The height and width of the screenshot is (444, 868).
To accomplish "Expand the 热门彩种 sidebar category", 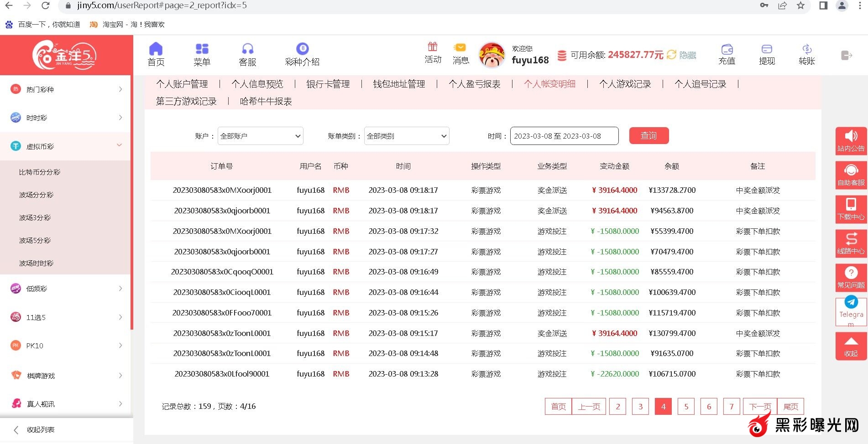I will tap(66, 89).
